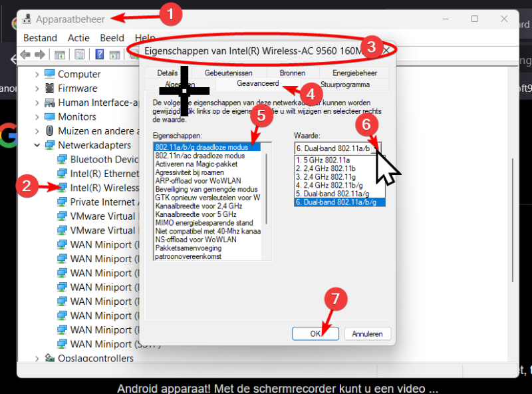Open the Actie menu
The height and width of the screenshot is (394, 532).
78,38
